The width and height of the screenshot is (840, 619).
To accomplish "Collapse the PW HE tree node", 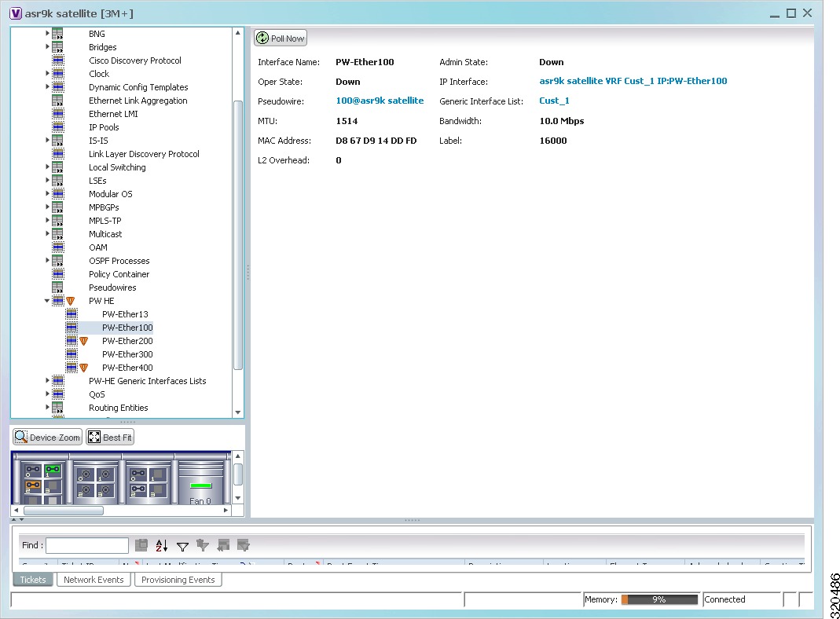I will coord(47,300).
